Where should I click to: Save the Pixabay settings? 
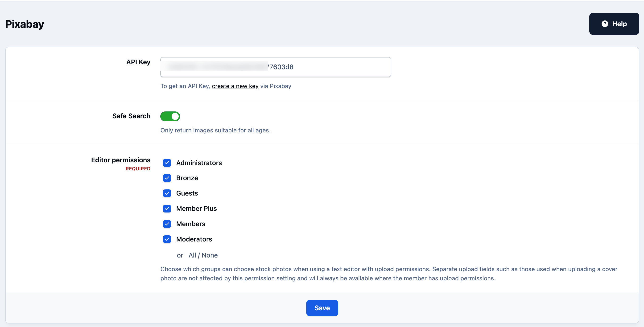pyautogui.click(x=322, y=308)
